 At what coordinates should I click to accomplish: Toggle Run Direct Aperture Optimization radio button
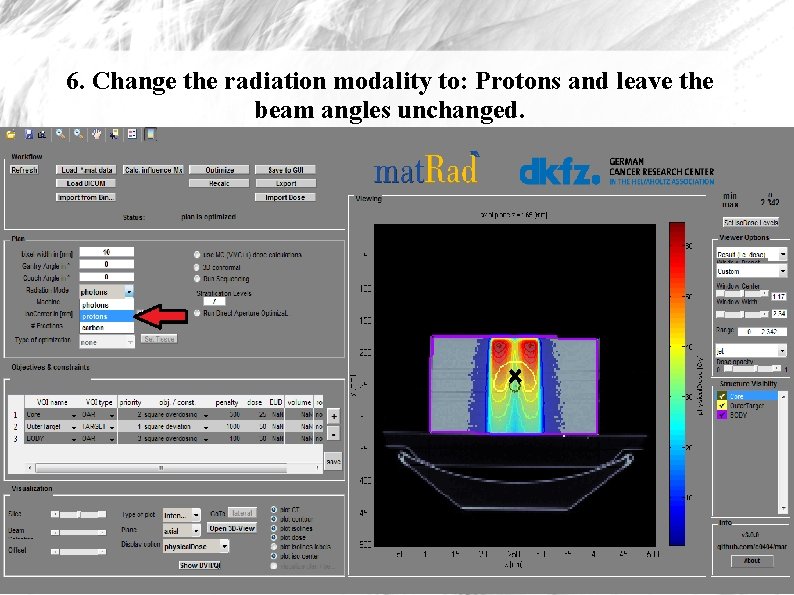(197, 313)
